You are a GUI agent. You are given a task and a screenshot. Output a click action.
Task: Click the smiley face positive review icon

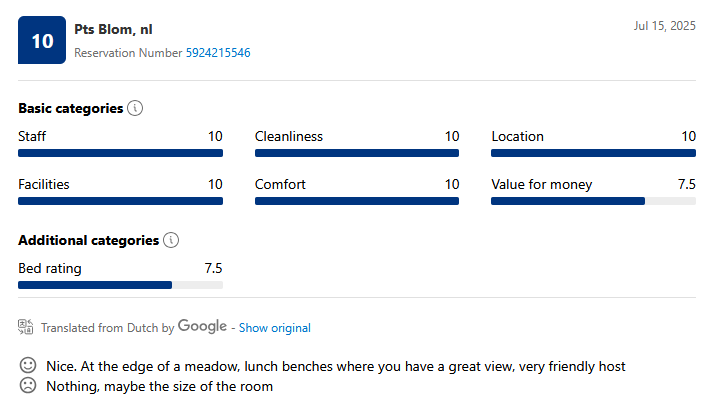tap(28, 366)
